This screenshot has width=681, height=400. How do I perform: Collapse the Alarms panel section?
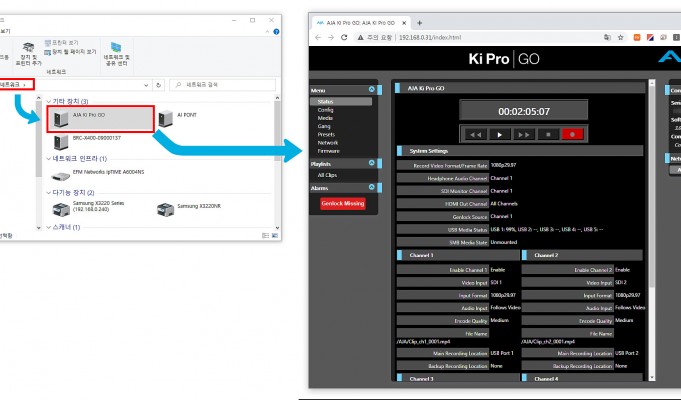(372, 187)
